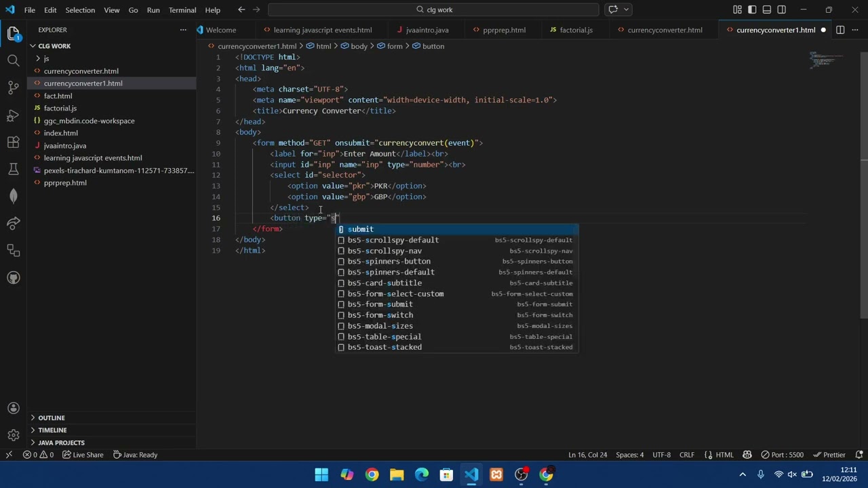Click the CRLF line ending status item

687,455
